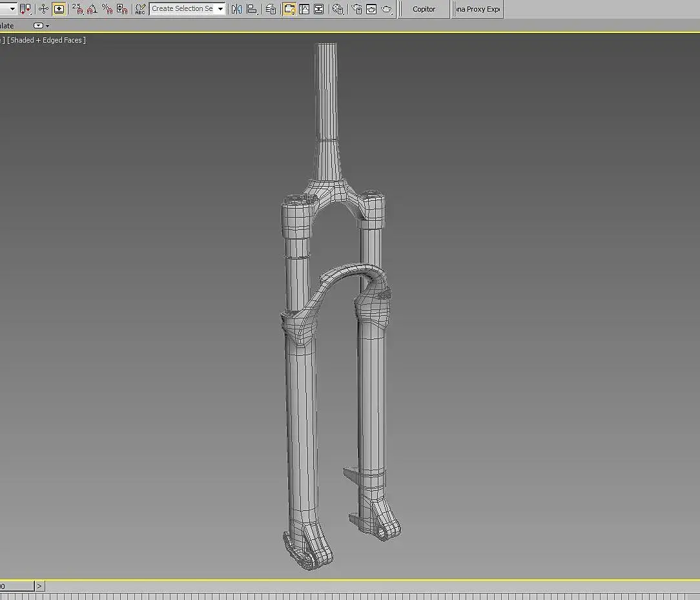
Task: Open the Render Setup dialog icon
Action: coord(356,9)
